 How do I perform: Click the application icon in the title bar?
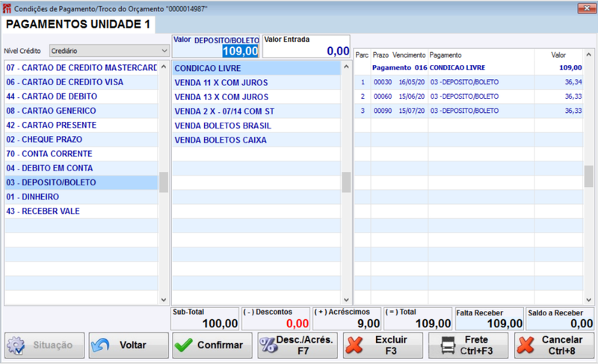pos(7,8)
